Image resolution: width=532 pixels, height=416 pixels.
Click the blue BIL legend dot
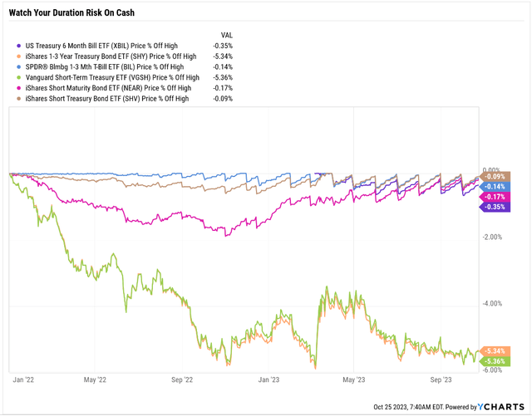tap(20, 66)
